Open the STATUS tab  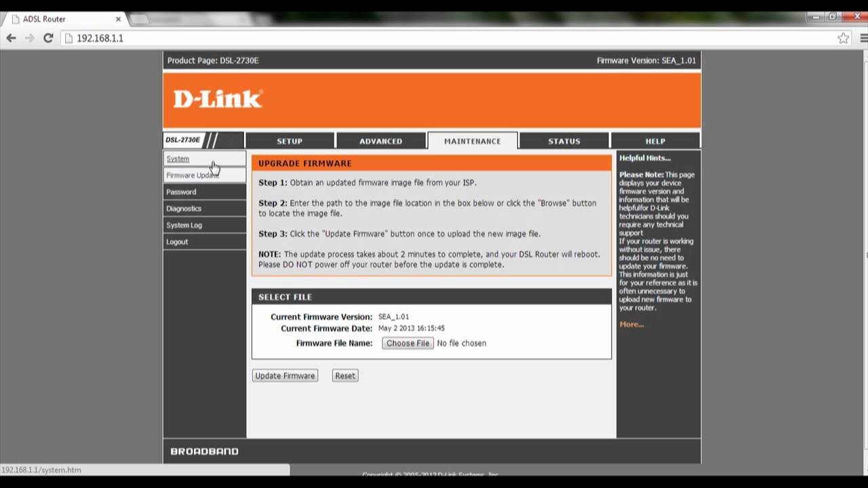point(564,141)
